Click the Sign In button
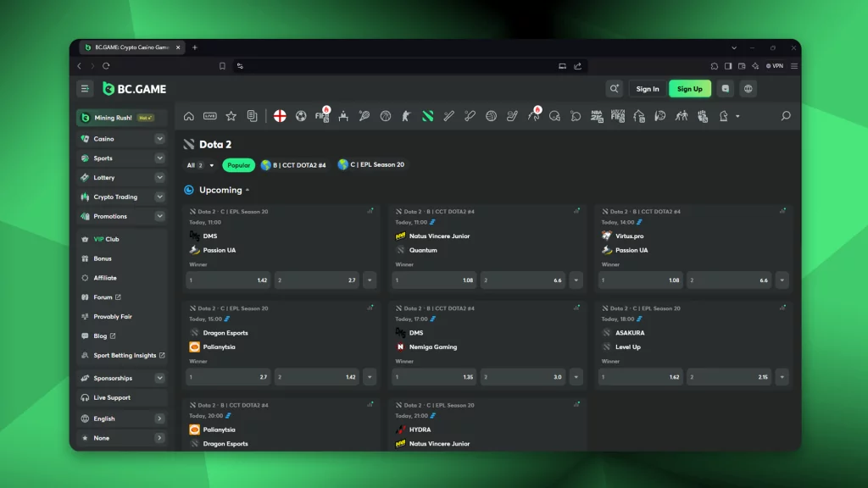This screenshot has width=868, height=488. 647,88
